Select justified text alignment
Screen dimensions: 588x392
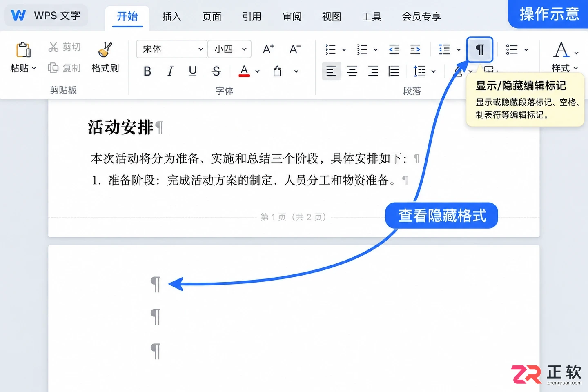394,71
